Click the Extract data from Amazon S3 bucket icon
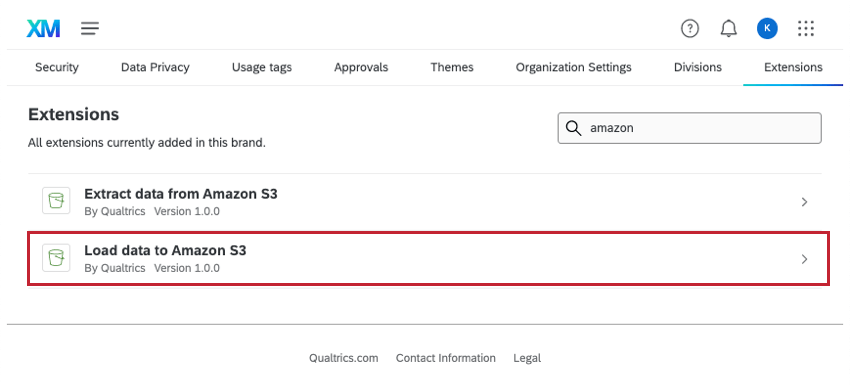 (56, 201)
